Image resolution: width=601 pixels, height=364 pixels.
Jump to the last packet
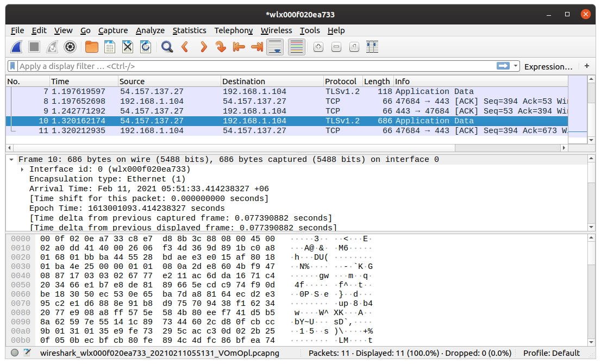(x=256, y=47)
